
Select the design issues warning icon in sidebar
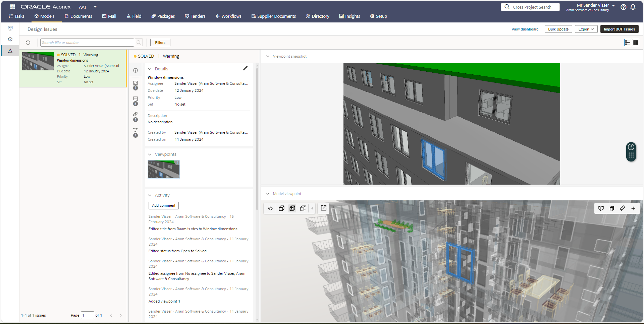pos(10,51)
